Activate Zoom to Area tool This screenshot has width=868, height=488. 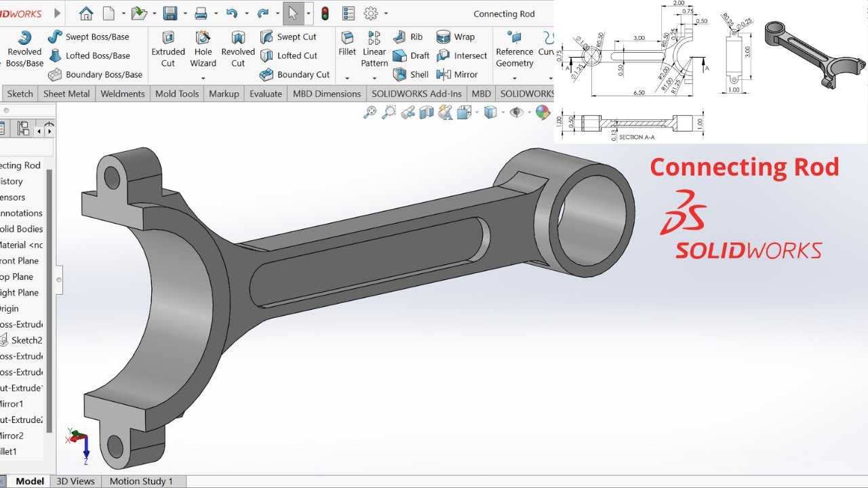click(x=389, y=113)
